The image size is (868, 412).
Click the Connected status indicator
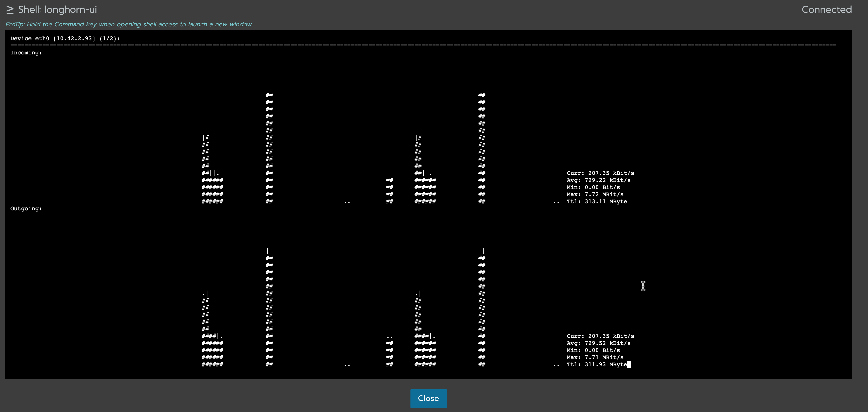(x=826, y=9)
